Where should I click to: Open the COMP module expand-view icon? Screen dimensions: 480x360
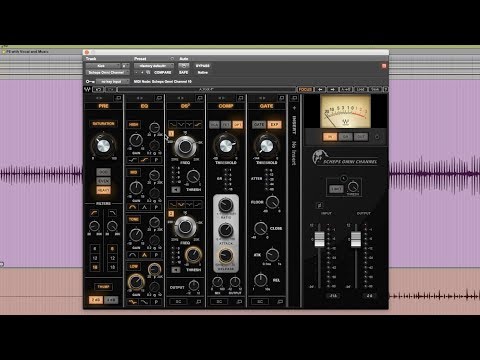(240, 98)
